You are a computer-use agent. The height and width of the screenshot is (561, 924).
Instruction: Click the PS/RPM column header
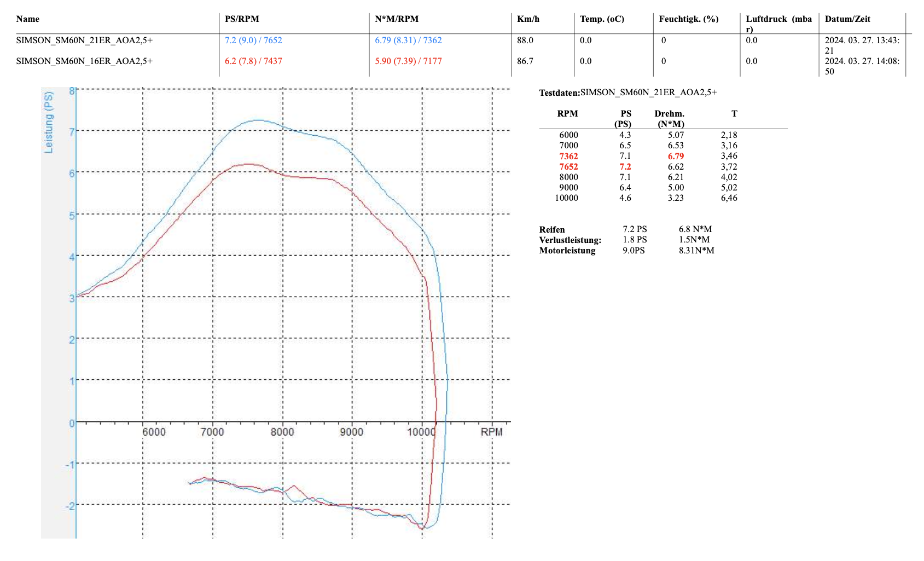pyautogui.click(x=242, y=19)
